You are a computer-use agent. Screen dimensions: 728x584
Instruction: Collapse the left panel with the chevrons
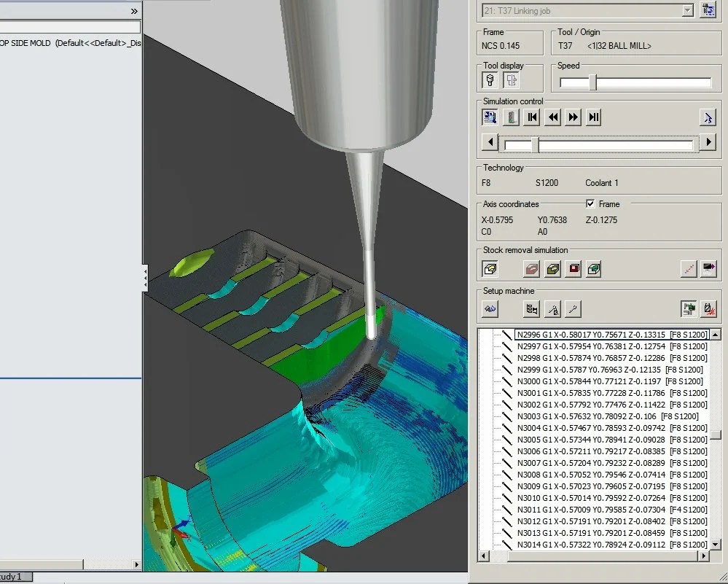[x=136, y=10]
